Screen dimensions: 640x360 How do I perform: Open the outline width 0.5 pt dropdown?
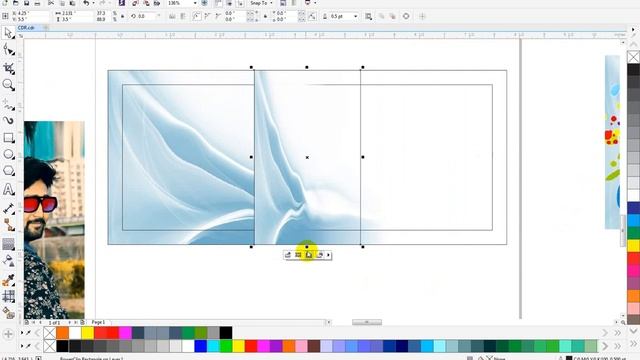coord(356,16)
